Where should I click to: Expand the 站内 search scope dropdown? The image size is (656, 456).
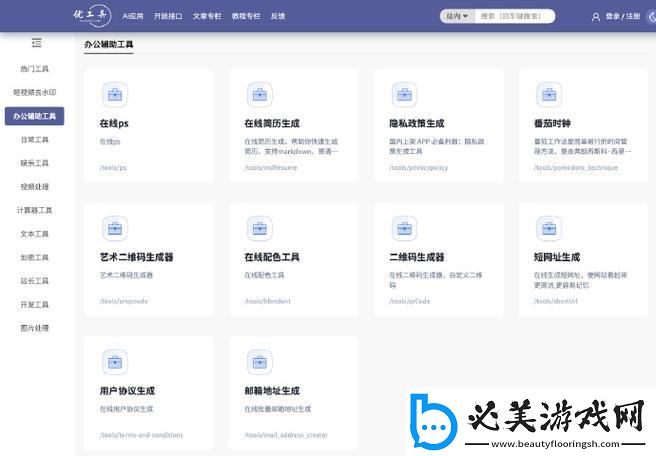click(x=456, y=16)
